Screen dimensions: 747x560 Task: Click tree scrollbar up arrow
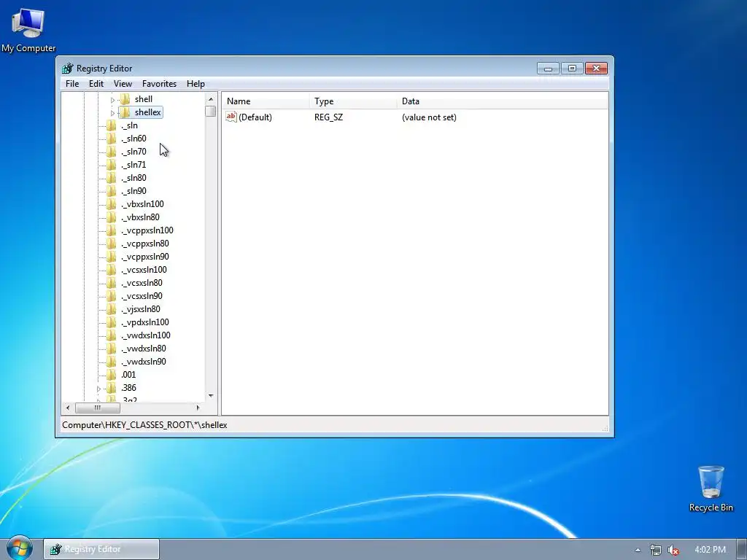[211, 99]
